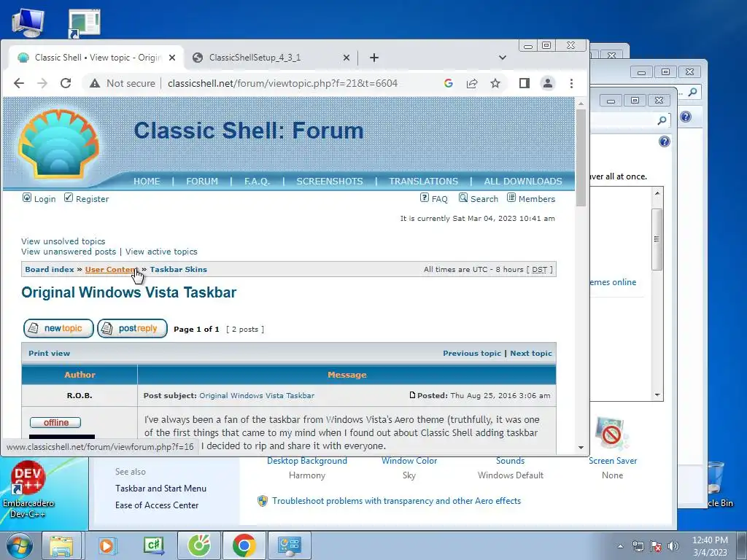Open Window Color in Personalization window

(409, 461)
